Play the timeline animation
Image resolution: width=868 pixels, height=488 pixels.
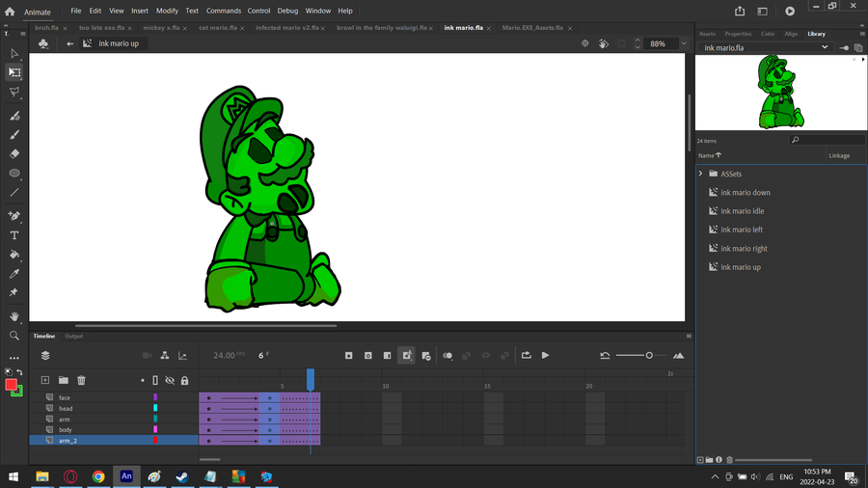pyautogui.click(x=545, y=355)
